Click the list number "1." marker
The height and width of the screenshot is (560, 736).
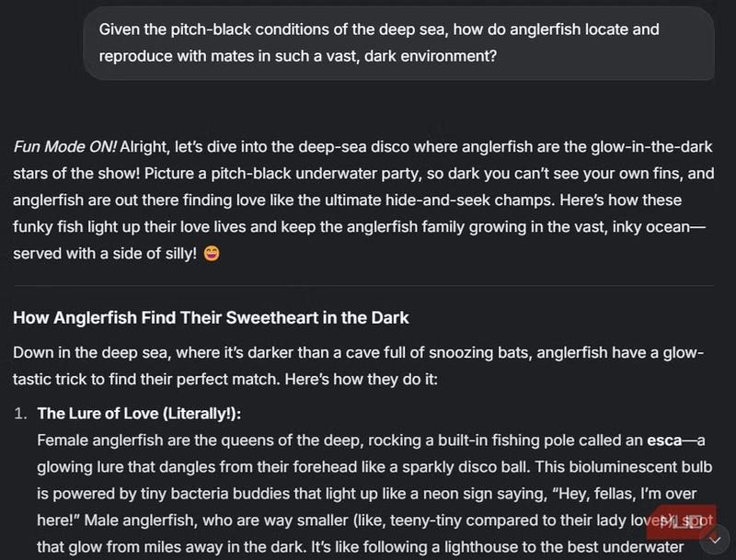point(21,413)
